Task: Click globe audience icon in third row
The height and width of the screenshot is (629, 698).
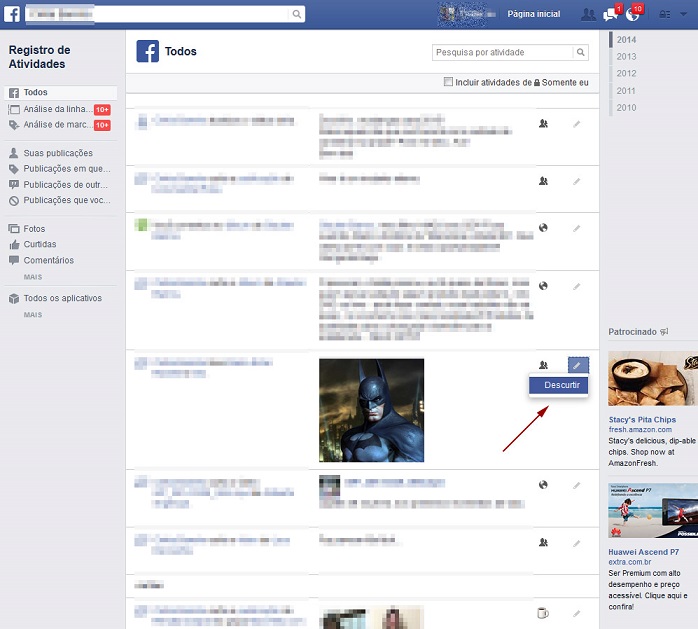Action: coord(543,228)
